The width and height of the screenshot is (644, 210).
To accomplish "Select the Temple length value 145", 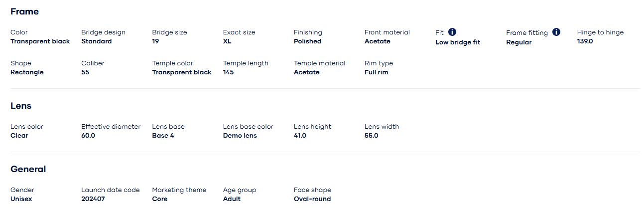I will [228, 72].
